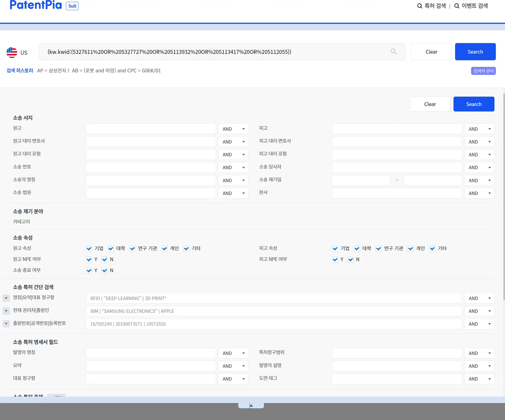Click the Suit badge next to logo

coord(72,6)
